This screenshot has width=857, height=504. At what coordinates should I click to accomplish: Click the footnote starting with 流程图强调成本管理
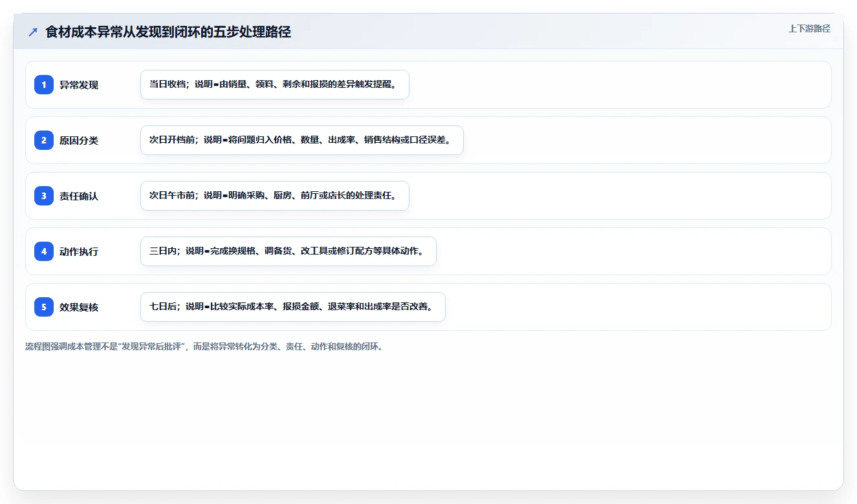pos(206,346)
